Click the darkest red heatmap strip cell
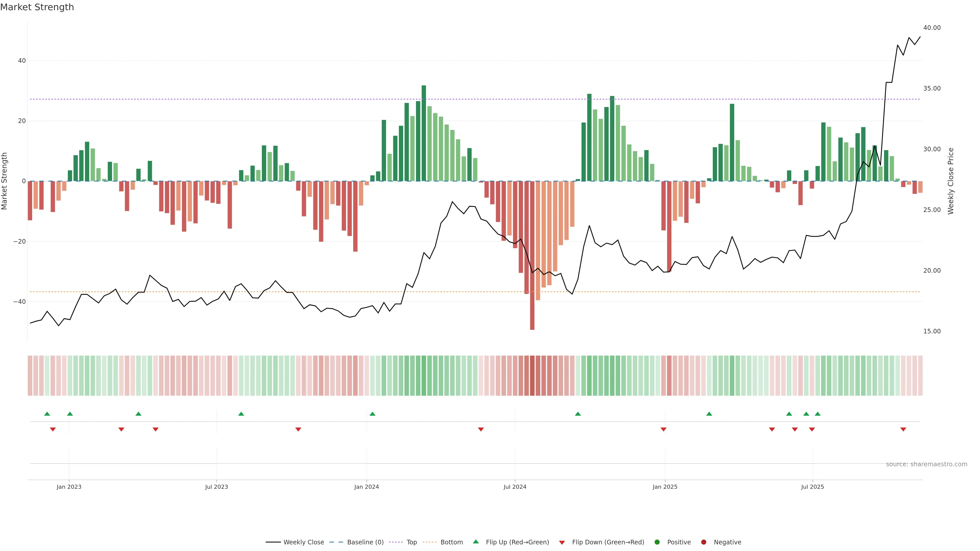 point(532,376)
